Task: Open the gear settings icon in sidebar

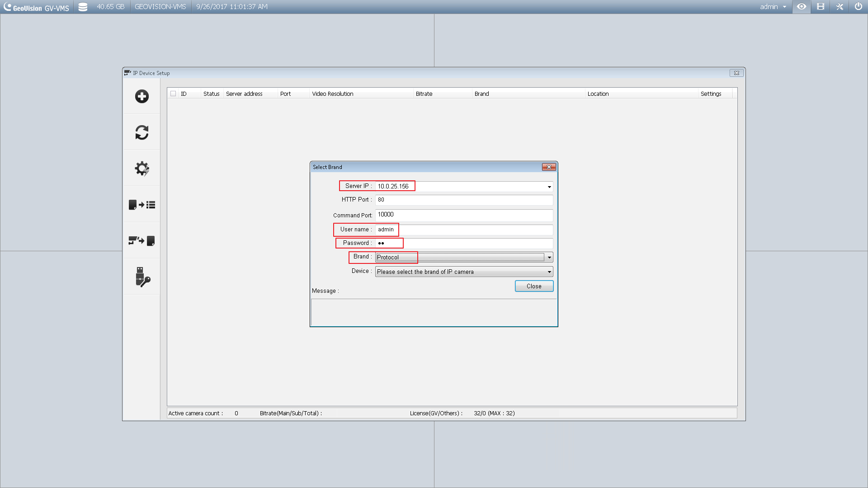Action: click(x=142, y=169)
